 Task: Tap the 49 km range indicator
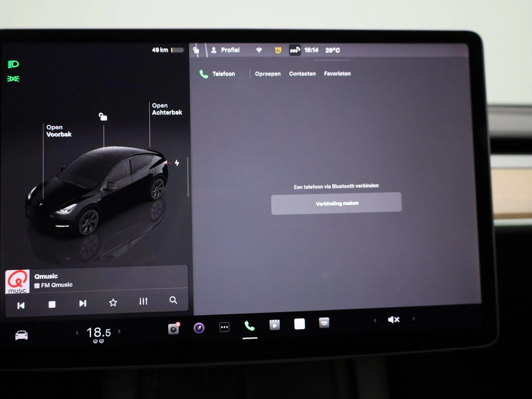click(160, 50)
